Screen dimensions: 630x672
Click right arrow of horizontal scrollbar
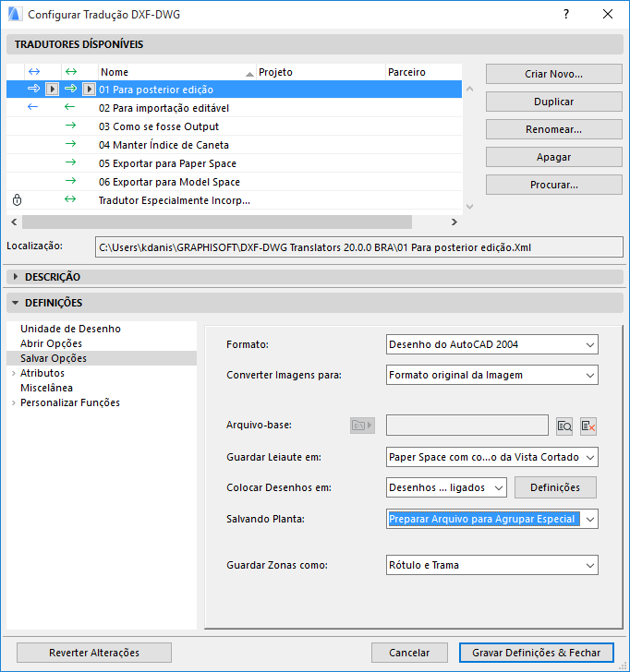point(454,222)
